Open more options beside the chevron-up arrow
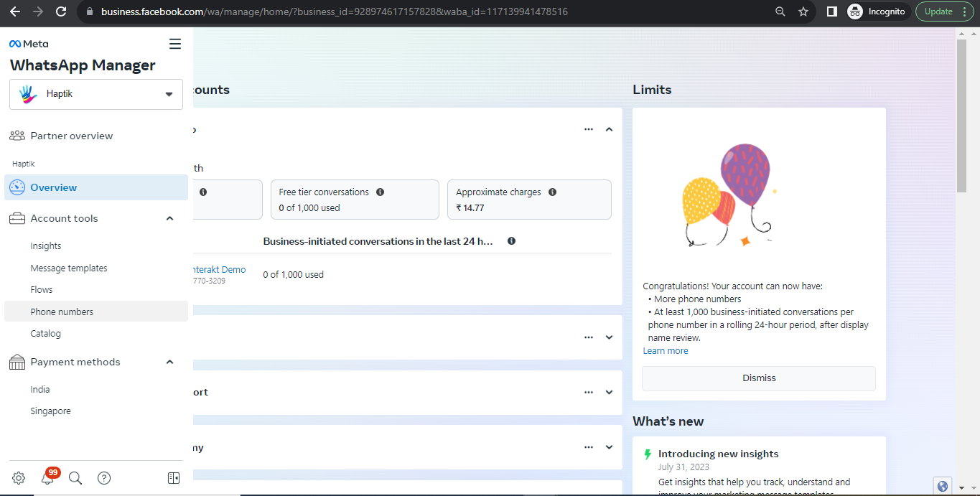 (589, 129)
